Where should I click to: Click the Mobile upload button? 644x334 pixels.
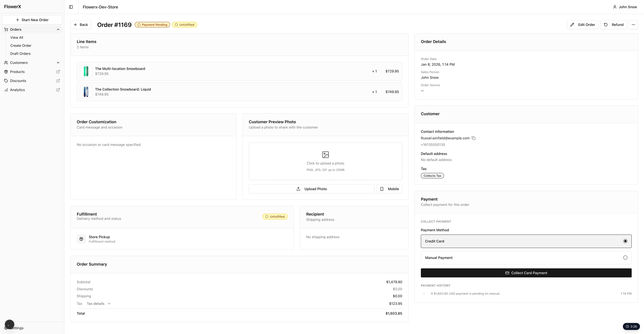(389, 189)
